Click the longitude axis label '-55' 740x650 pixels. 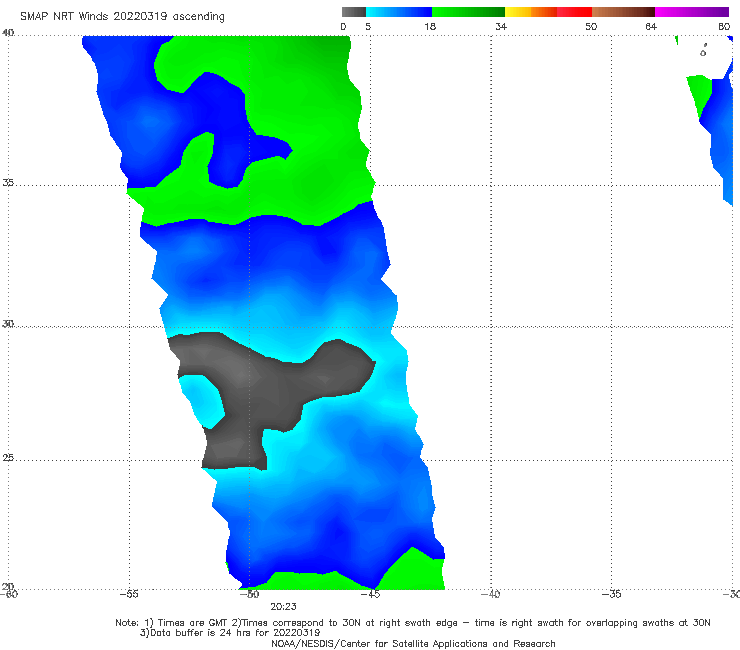coord(129,594)
